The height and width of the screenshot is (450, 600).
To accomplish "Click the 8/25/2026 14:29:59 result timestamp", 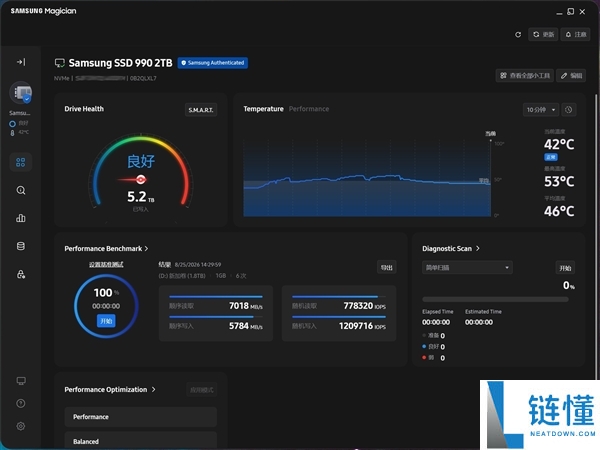I will [198, 264].
